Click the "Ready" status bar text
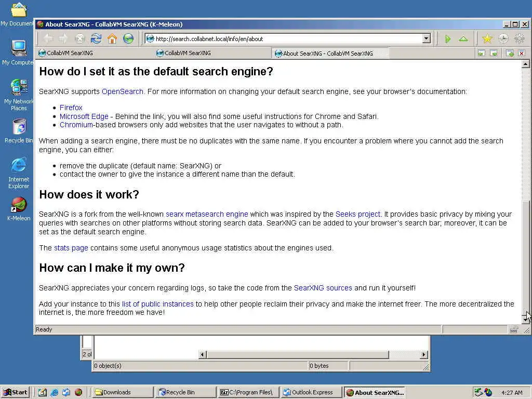This screenshot has width=532, height=399. coord(44,329)
